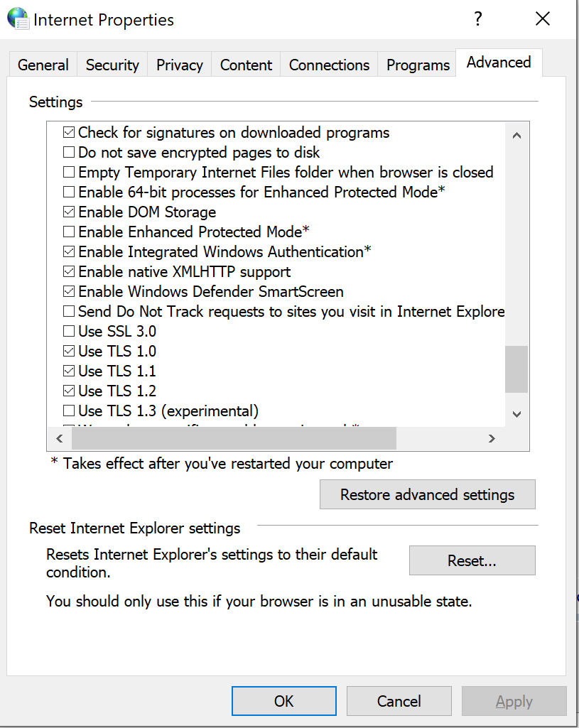
Task: Select the Advanced tab
Action: (x=499, y=63)
